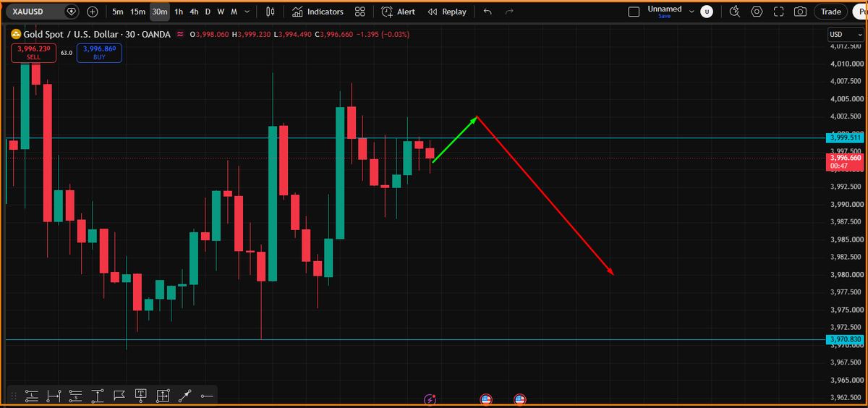Click the 63.0 spread value

tap(67, 53)
